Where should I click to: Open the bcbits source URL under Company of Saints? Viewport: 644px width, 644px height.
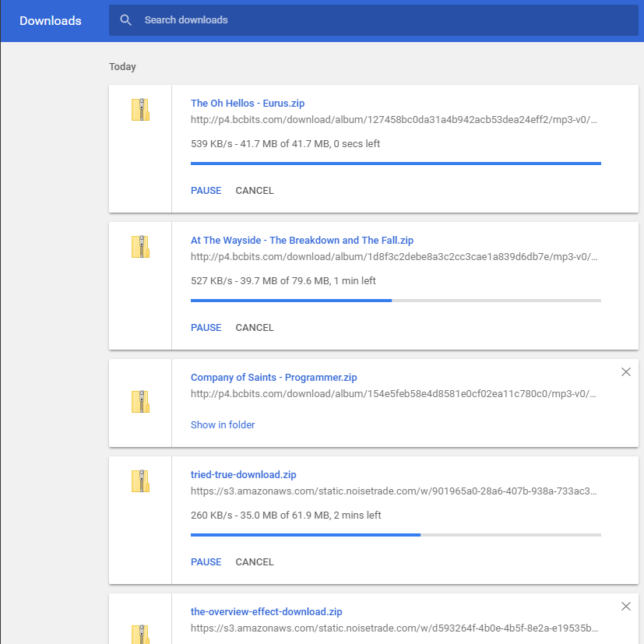(394, 394)
